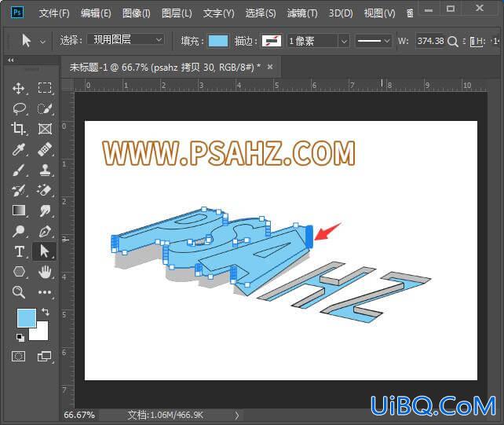Open the 编辑(E) menu
504x425 pixels.
click(96, 13)
